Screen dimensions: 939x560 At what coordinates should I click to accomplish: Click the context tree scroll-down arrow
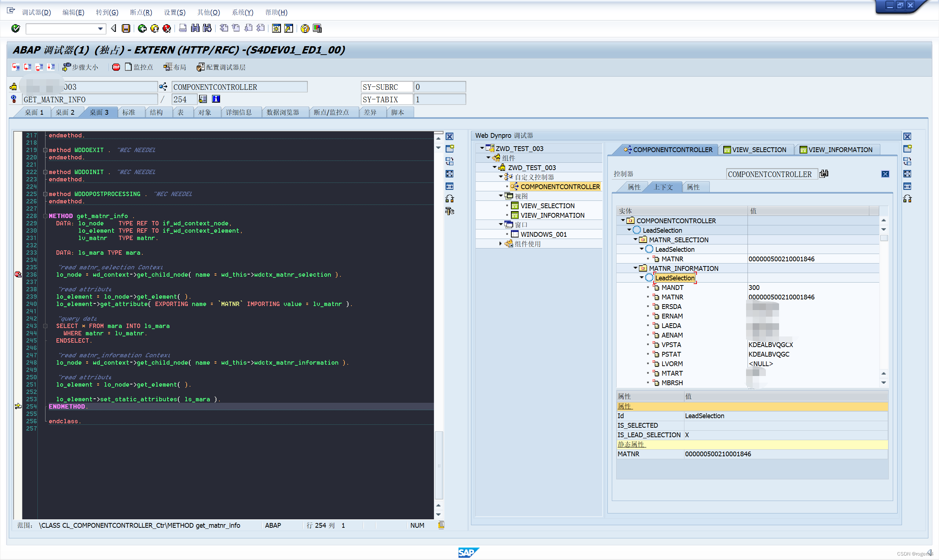(884, 382)
